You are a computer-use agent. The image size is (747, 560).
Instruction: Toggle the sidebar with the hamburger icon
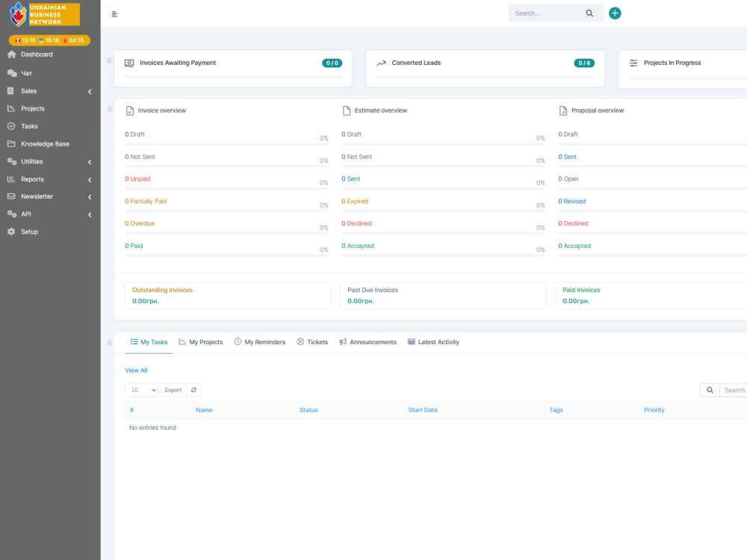(115, 13)
